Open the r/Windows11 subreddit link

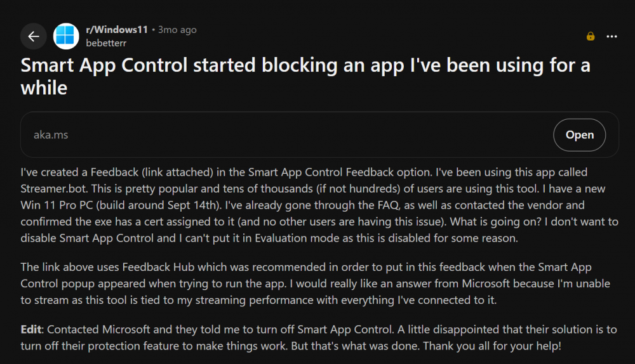click(x=116, y=30)
